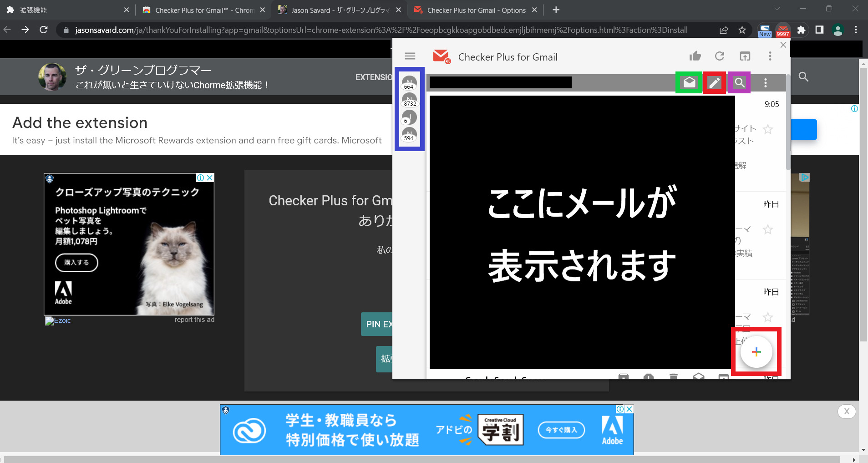Screen dimensions: 868x463
Task: Open the EXTENSIONS menu item
Action: (x=374, y=77)
